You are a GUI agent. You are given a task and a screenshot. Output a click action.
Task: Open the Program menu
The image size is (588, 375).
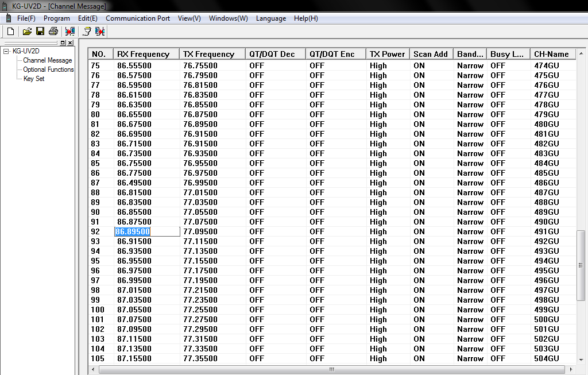point(56,18)
